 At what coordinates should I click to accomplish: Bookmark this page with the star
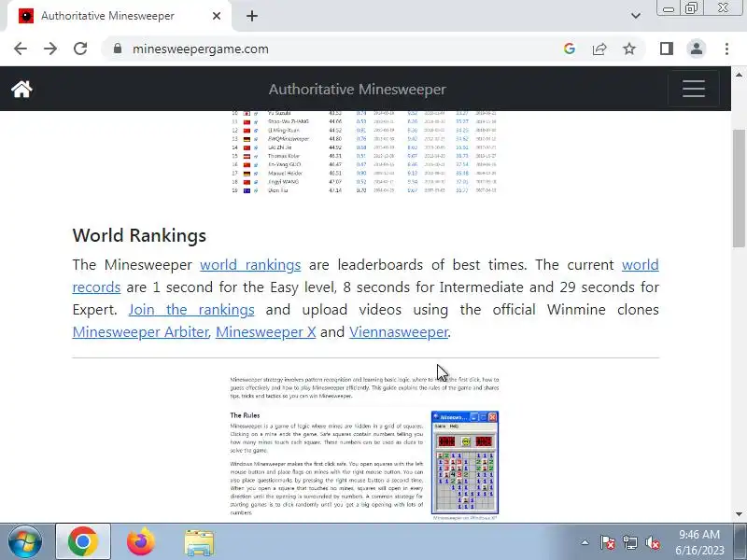coord(629,49)
